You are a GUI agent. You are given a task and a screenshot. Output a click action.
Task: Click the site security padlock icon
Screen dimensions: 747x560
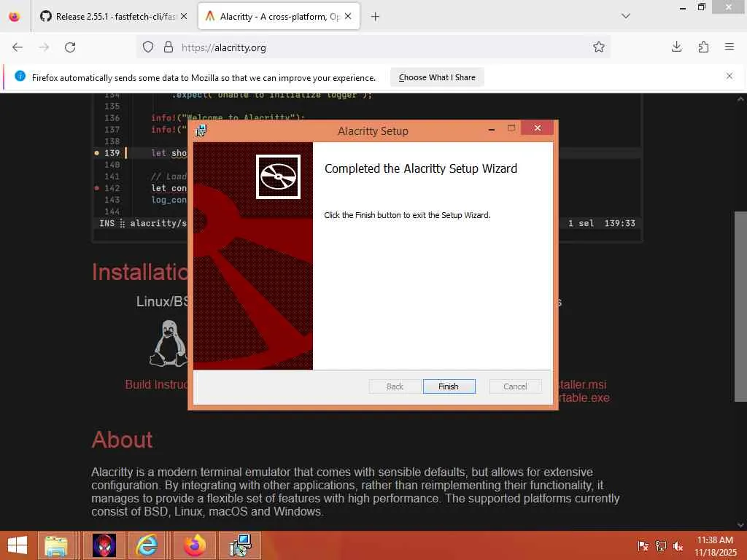click(169, 47)
